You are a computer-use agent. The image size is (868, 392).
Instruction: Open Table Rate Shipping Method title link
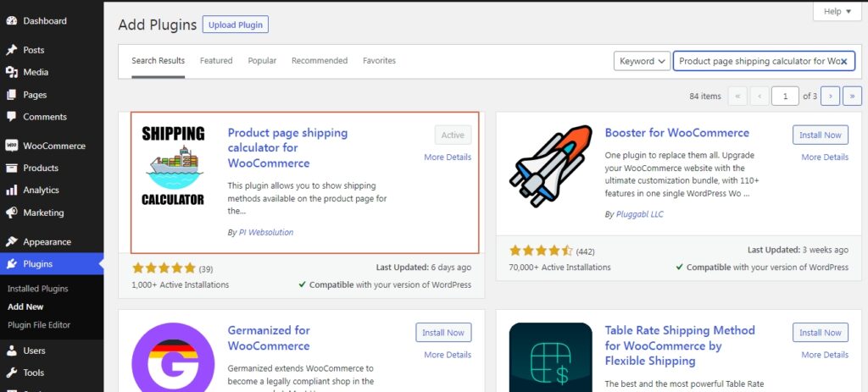click(680, 345)
